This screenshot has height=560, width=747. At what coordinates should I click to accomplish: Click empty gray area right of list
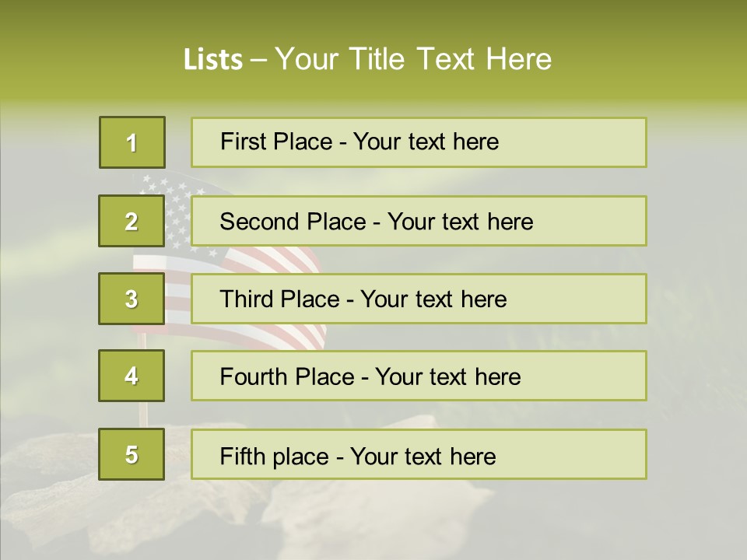point(696,311)
